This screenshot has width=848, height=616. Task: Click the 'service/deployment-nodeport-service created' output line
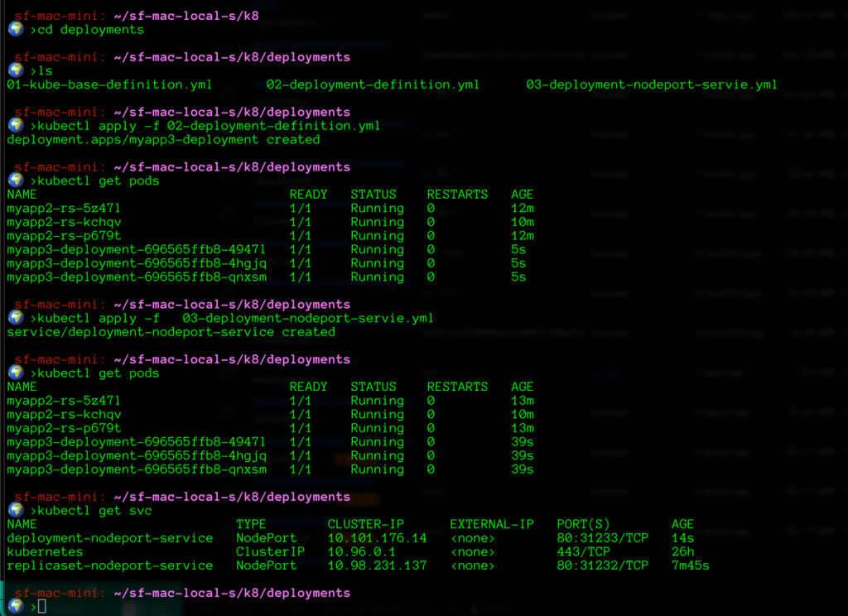click(171, 332)
